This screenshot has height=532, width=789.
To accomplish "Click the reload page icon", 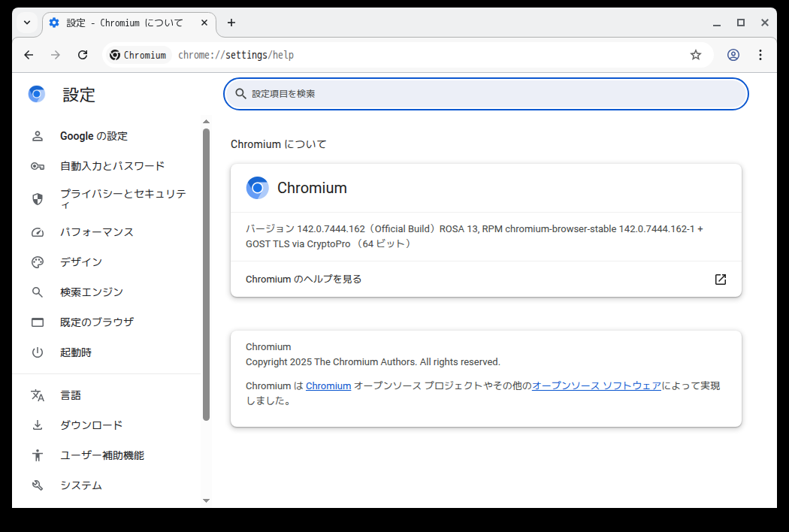I will [x=83, y=55].
